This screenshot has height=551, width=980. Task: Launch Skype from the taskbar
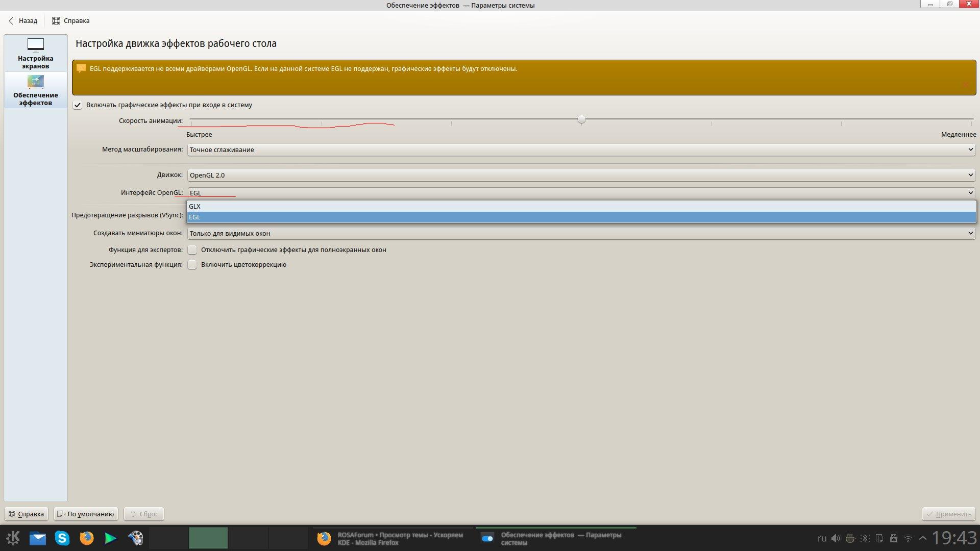[x=62, y=538]
